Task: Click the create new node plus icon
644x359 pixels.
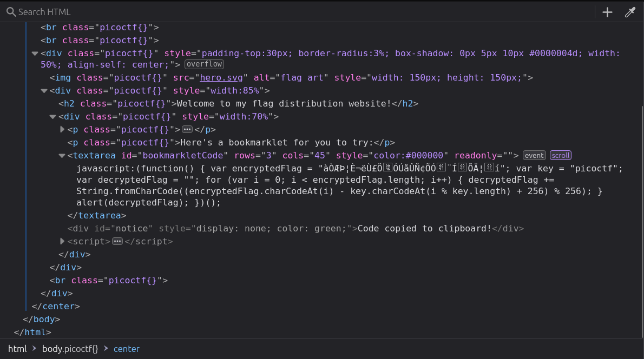Action: point(607,12)
